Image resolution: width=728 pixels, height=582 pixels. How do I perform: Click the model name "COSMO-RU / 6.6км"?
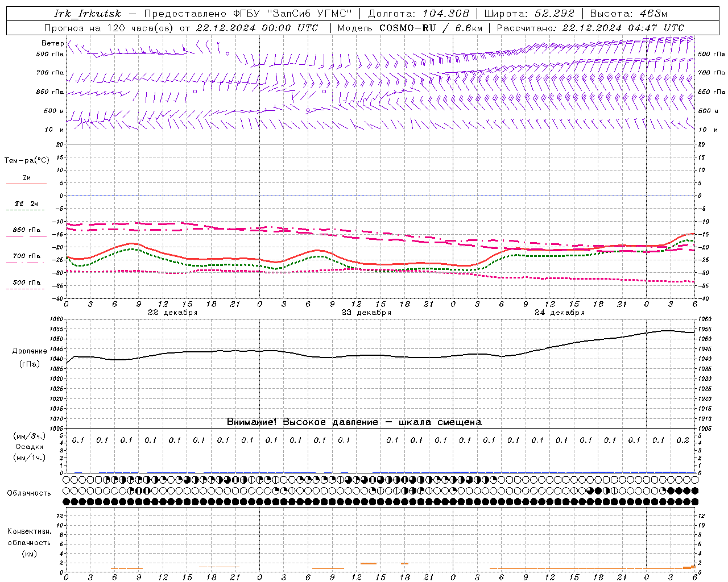point(431,28)
